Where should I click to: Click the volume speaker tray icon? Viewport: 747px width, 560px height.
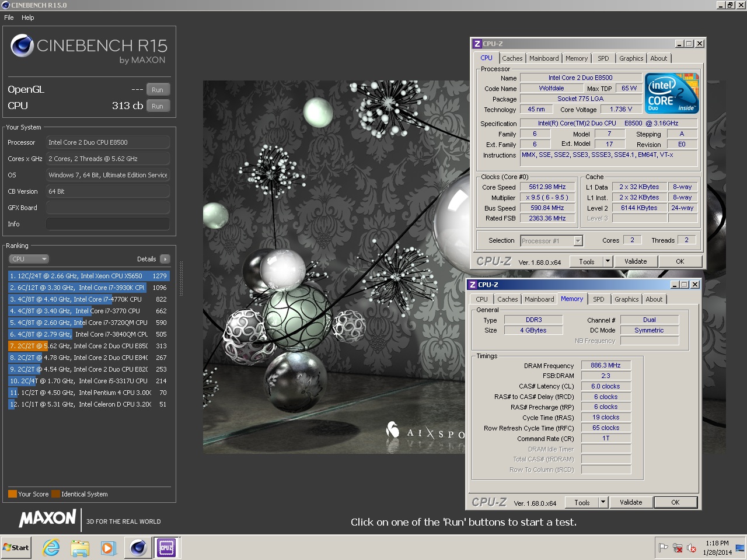(x=692, y=548)
